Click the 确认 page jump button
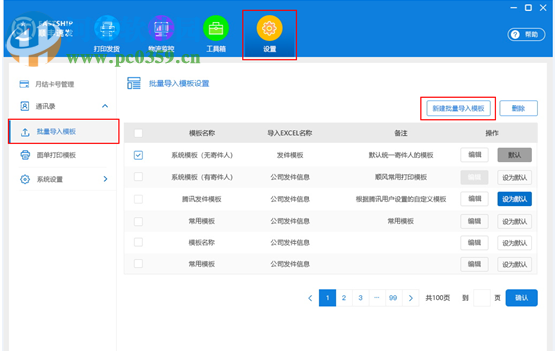 coord(521,298)
